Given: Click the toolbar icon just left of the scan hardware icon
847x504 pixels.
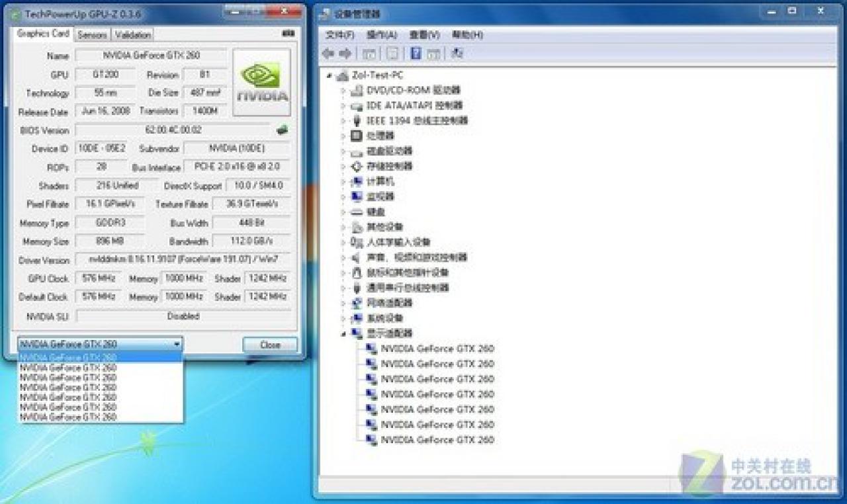Looking at the screenshot, I should 433,54.
